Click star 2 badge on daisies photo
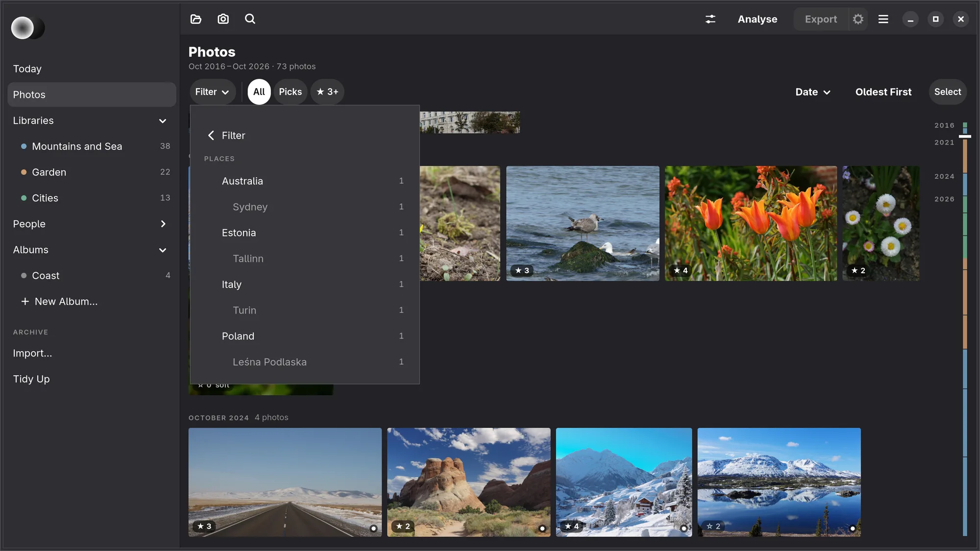The height and width of the screenshot is (551, 980). 858,270
